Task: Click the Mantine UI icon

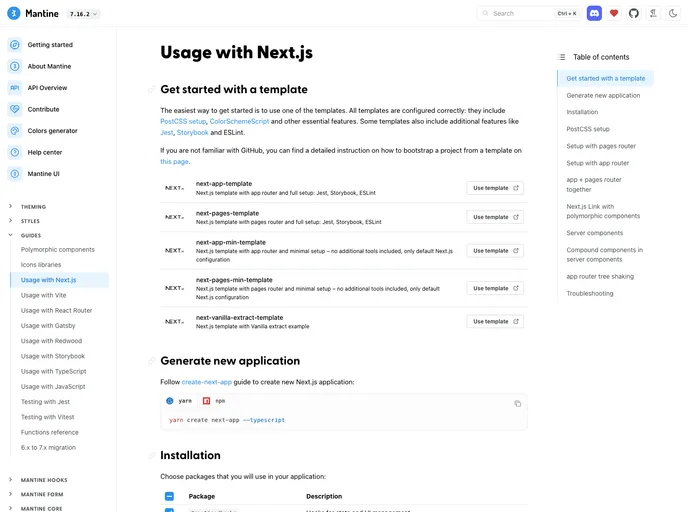Action: (x=14, y=174)
